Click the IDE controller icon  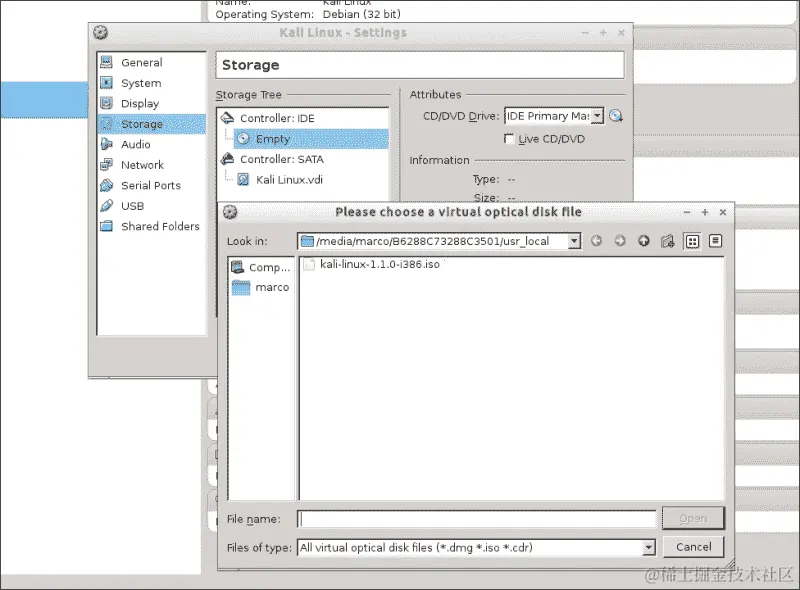pyautogui.click(x=228, y=118)
